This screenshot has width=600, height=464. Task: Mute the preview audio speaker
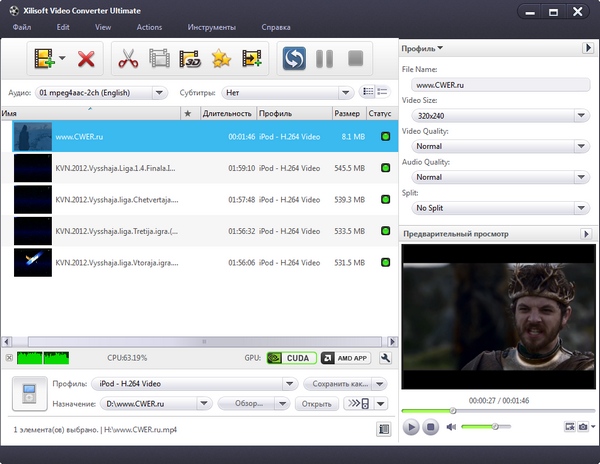click(x=451, y=427)
